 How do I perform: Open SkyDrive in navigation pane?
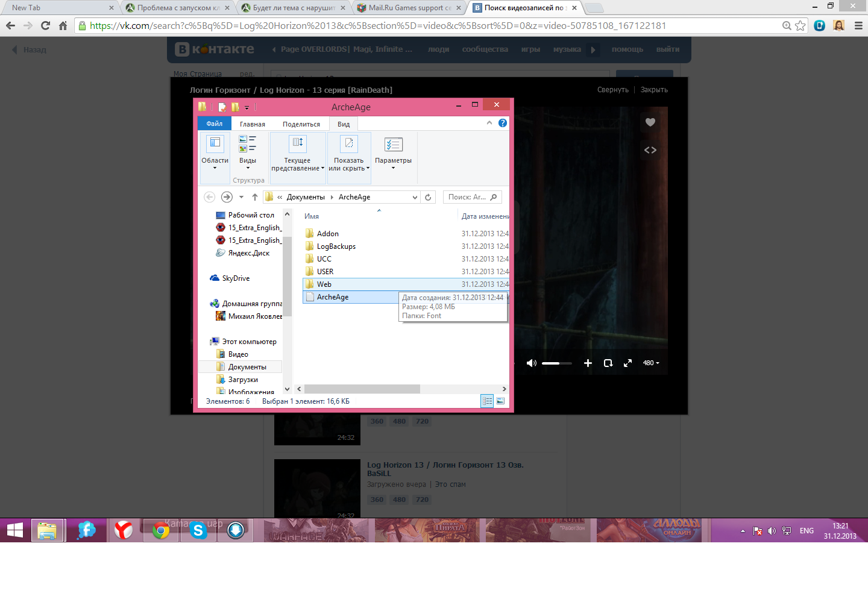tap(230, 278)
